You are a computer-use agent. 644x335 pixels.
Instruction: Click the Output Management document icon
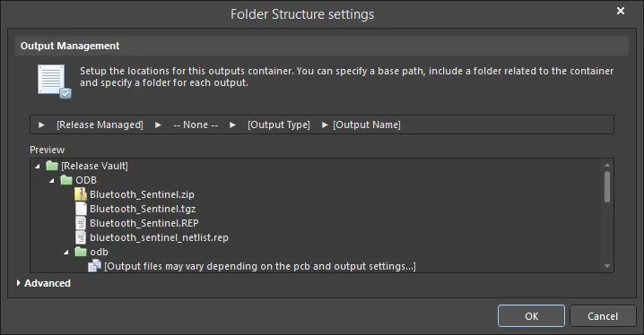pyautogui.click(x=55, y=82)
